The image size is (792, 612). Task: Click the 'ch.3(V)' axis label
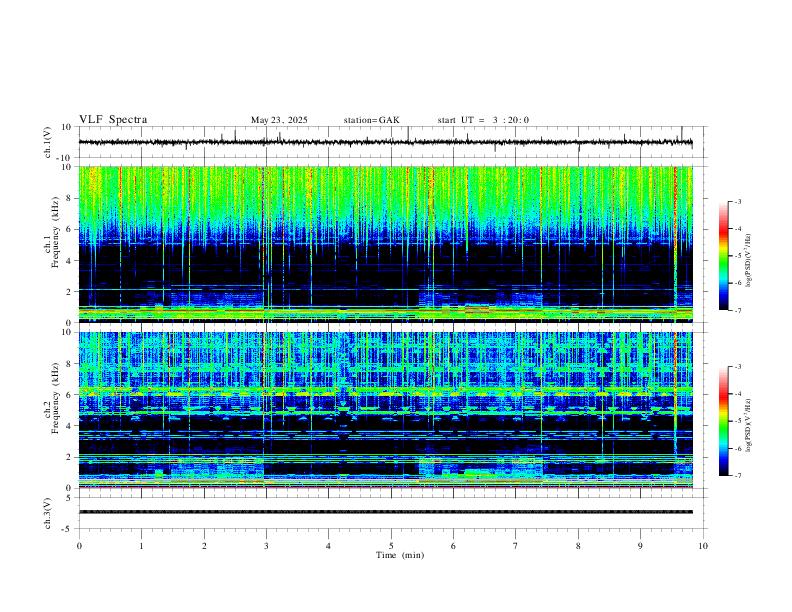tap(48, 513)
